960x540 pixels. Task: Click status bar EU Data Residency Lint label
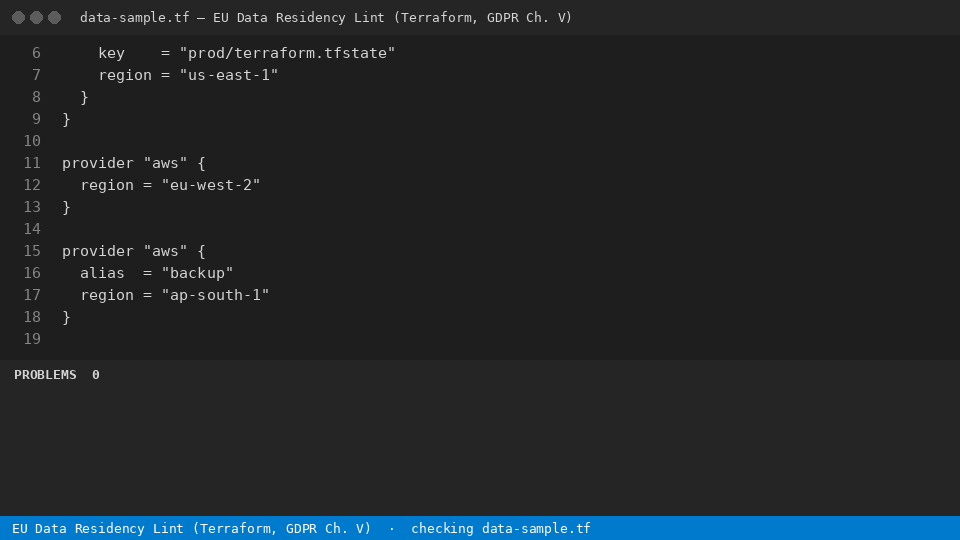tap(192, 528)
